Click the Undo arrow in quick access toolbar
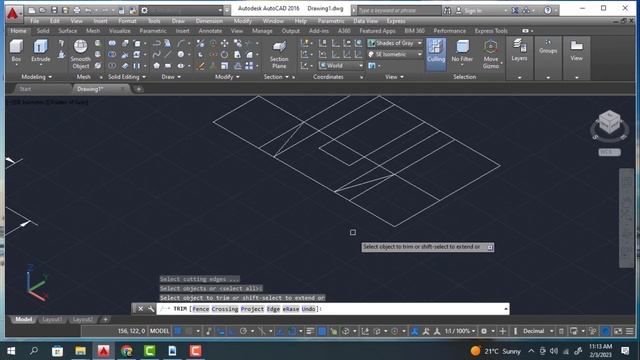This screenshot has width=640, height=360. click(x=88, y=10)
